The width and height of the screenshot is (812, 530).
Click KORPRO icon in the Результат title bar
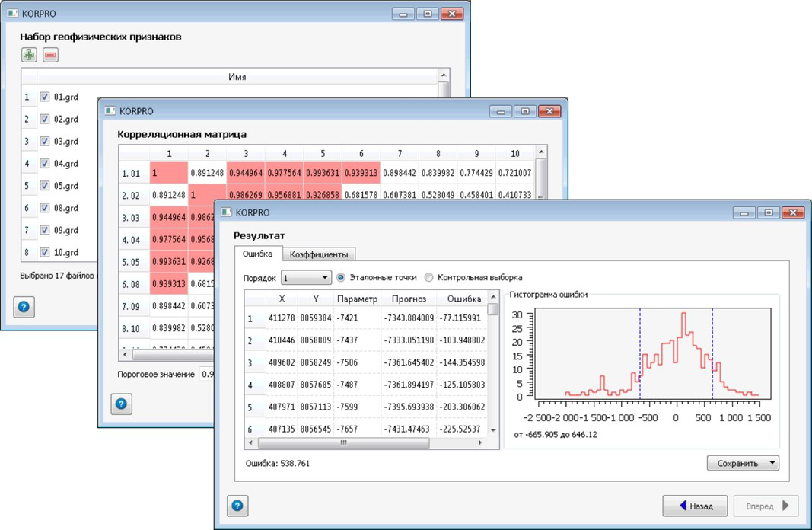(225, 212)
